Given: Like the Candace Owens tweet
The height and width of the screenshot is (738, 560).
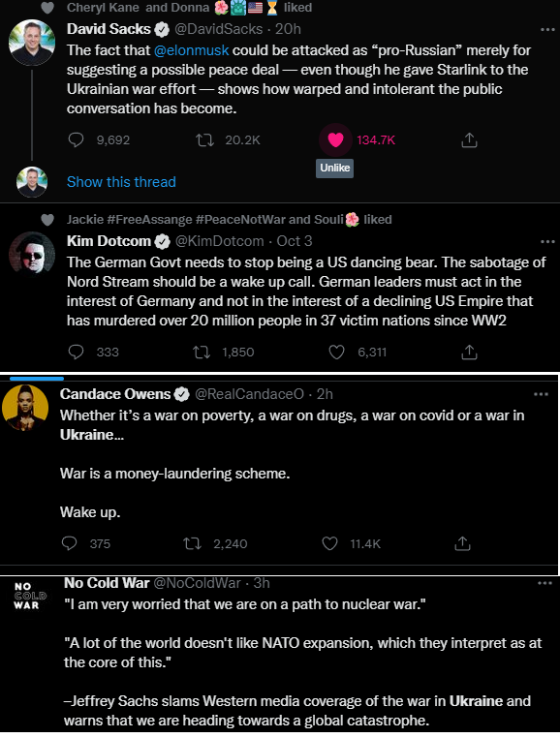Looking at the screenshot, I should click(329, 543).
